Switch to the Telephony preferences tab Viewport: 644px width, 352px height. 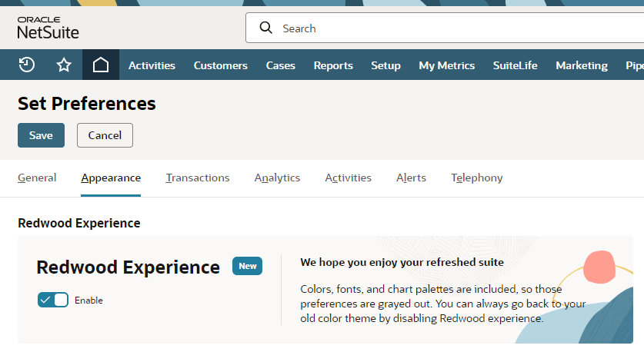click(x=477, y=178)
